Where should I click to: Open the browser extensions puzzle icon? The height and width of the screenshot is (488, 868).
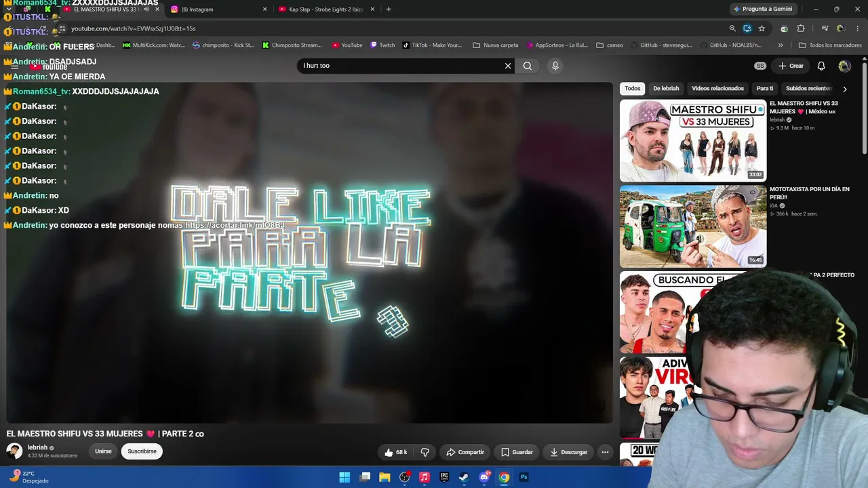click(801, 28)
